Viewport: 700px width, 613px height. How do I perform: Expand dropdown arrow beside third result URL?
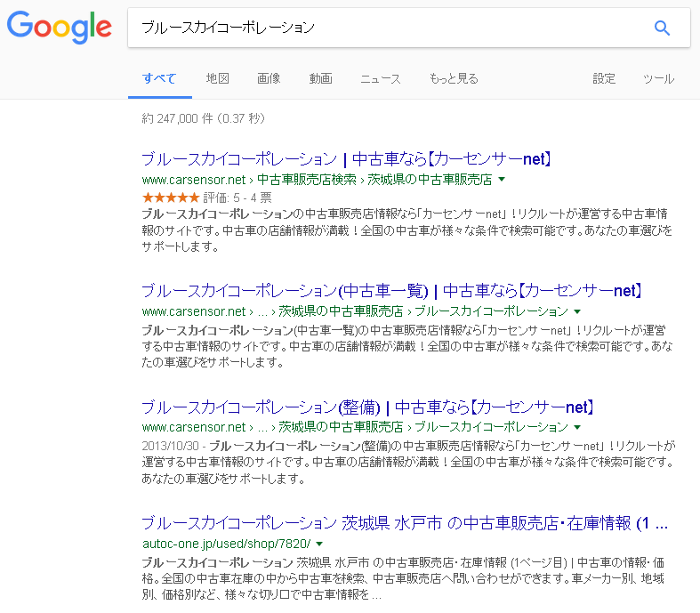[577, 427]
